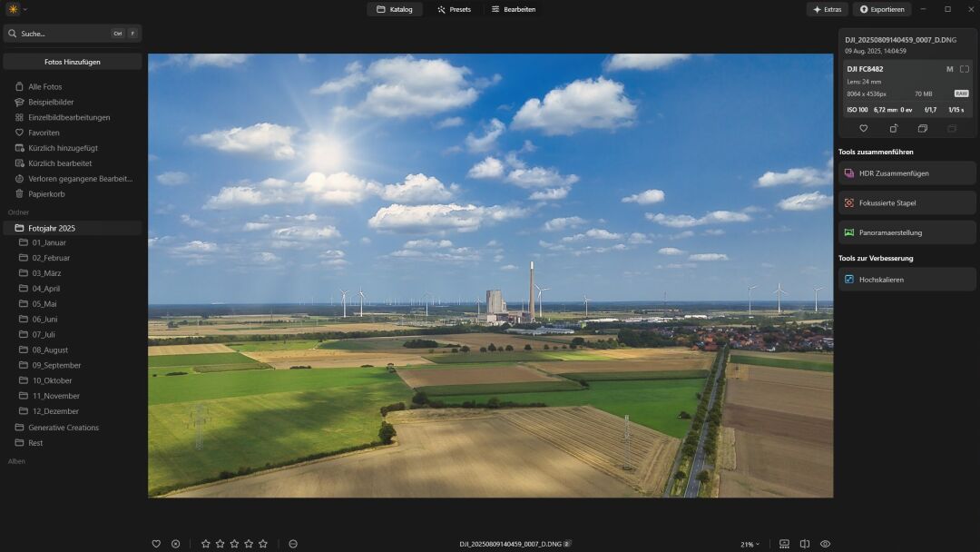
Task: Enable the before-after comparison view
Action: click(804, 543)
